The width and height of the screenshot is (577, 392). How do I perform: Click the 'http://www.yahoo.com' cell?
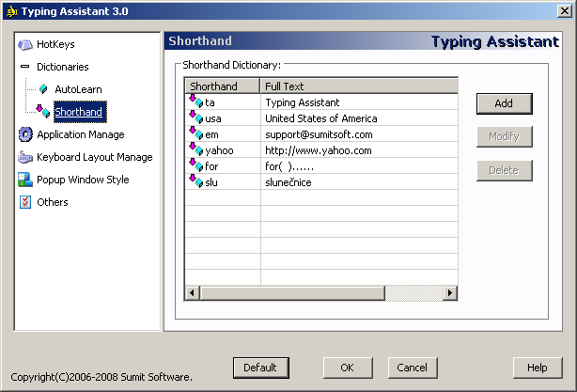click(359, 150)
